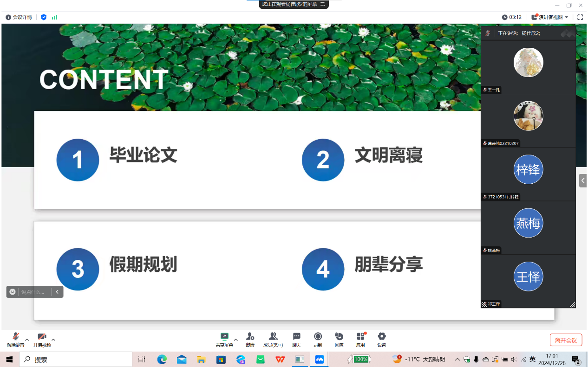Turn on camera with 开启视频

(42, 337)
